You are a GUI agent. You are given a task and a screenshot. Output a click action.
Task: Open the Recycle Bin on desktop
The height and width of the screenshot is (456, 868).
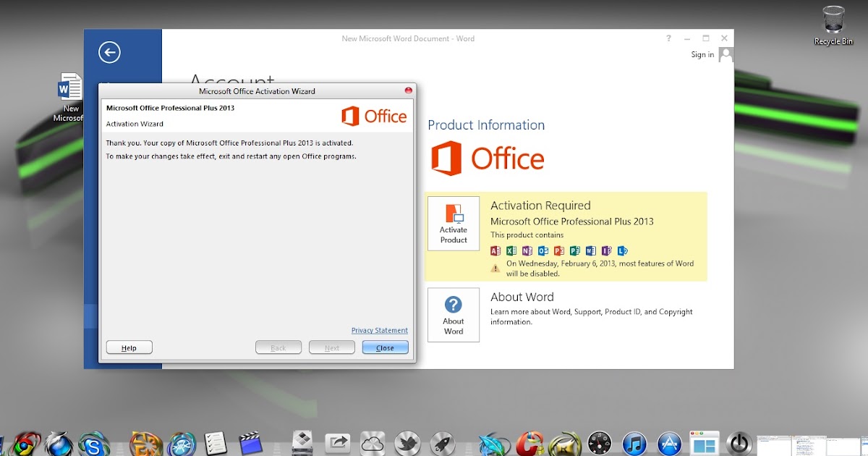[x=833, y=25]
